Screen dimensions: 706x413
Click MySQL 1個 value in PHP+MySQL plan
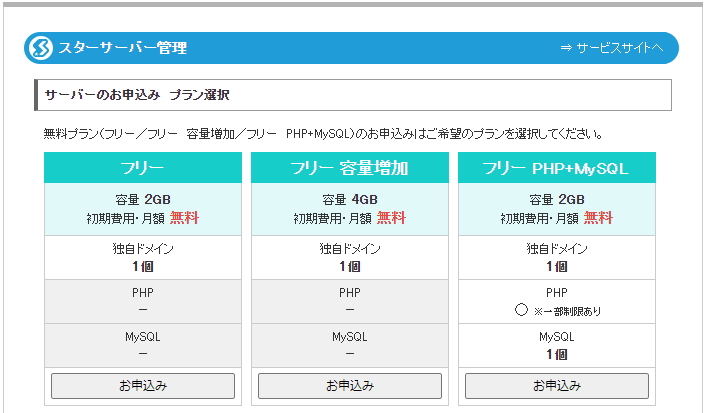tap(557, 354)
